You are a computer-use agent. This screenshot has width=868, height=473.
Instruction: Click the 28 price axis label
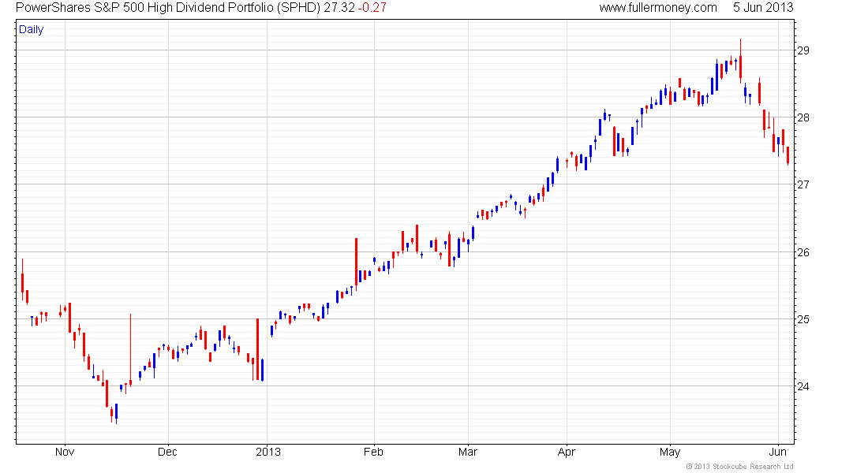(803, 117)
